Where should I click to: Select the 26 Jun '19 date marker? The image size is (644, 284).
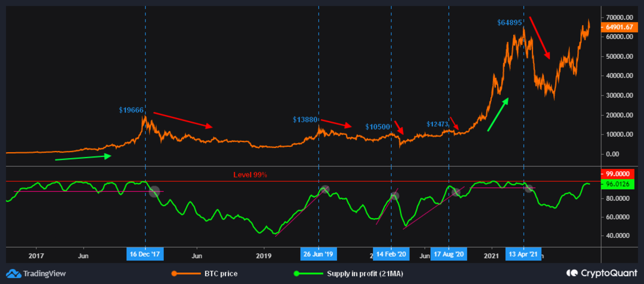coord(319,255)
